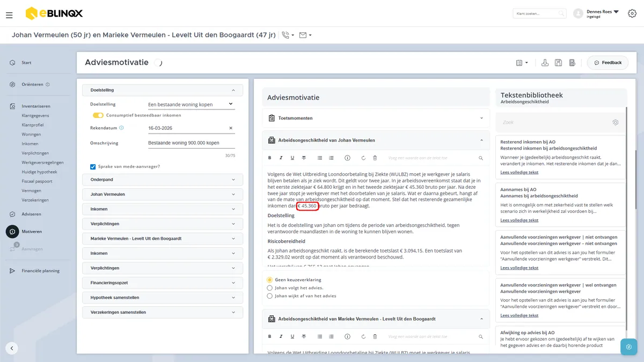Image resolution: width=644 pixels, height=362 pixels.
Task: Click the download icon in Adviesmotivatie header
Action: (x=545, y=63)
